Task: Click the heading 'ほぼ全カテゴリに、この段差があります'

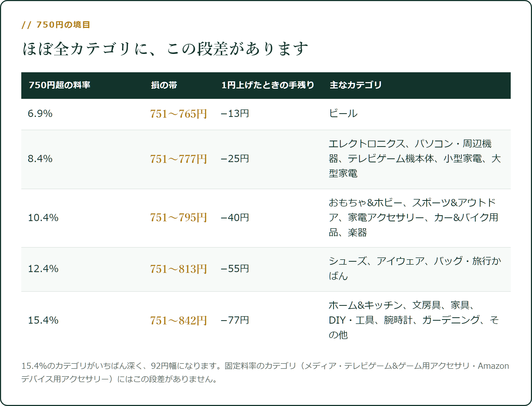Action: pyautogui.click(x=165, y=49)
